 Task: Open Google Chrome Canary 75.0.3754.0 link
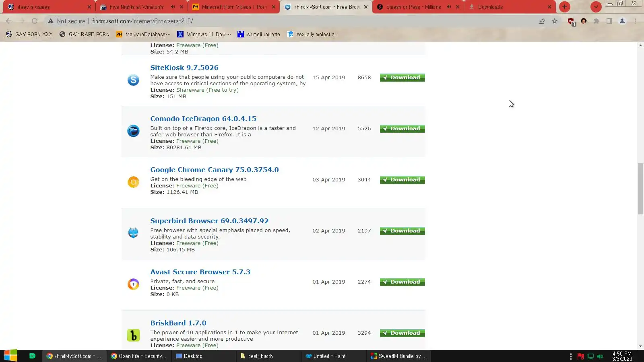215,170
